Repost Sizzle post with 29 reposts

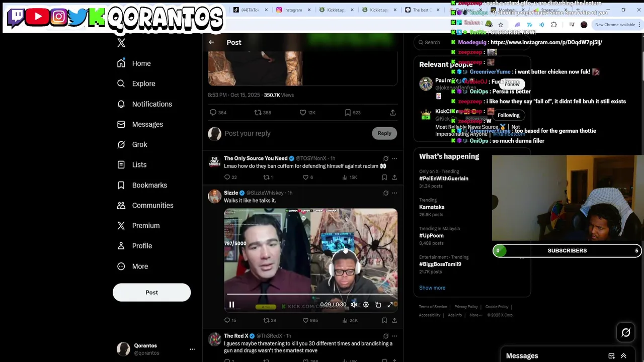pyautogui.click(x=270, y=320)
